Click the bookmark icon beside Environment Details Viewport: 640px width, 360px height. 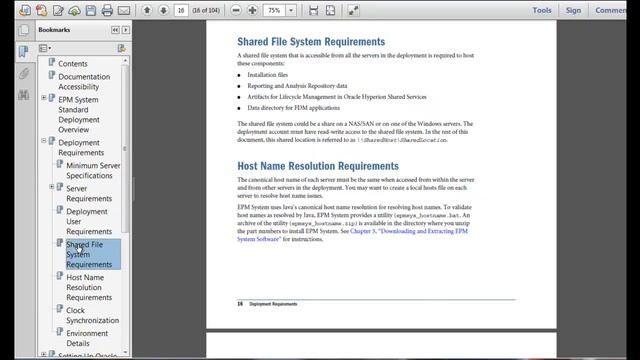point(60,331)
